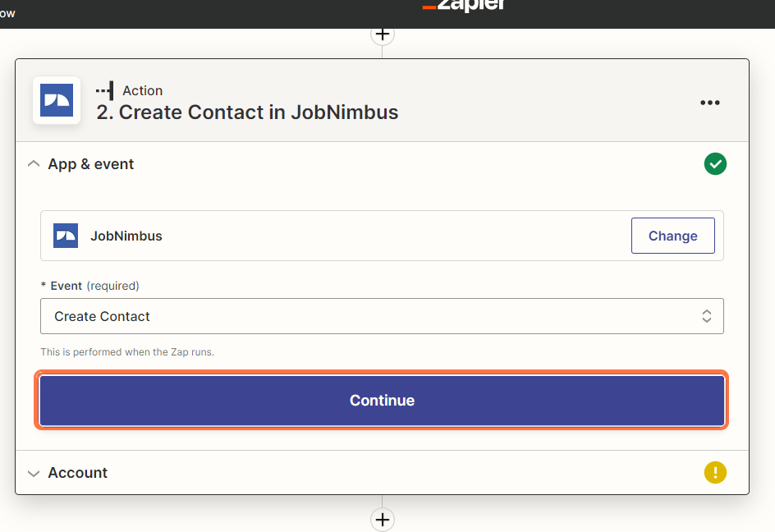Collapse the App & event section chevron
The height and width of the screenshot is (532, 775).
click(34, 164)
